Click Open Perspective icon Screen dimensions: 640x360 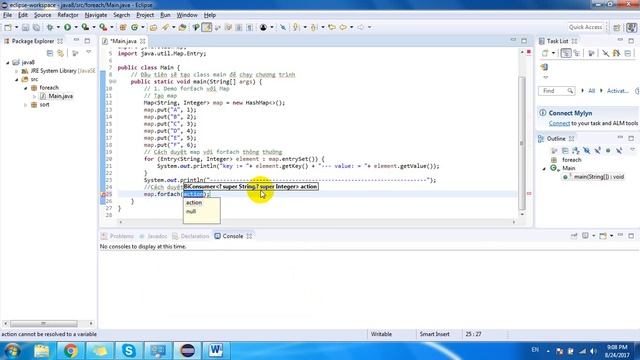(617, 27)
